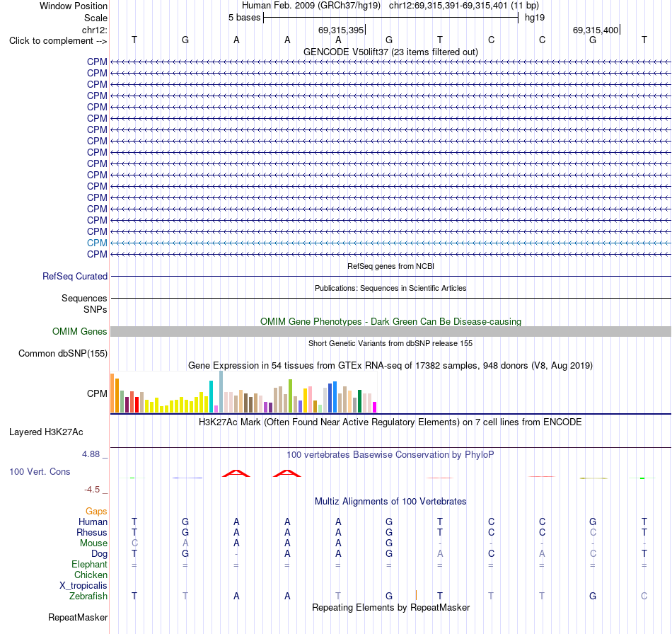Image resolution: width=672 pixels, height=634 pixels.
Task: Click the 'Zebrafish' species label
Action: 88,596
